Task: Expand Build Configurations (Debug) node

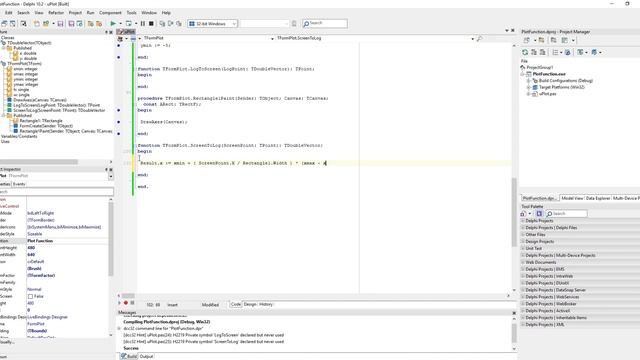Action: click(x=529, y=81)
